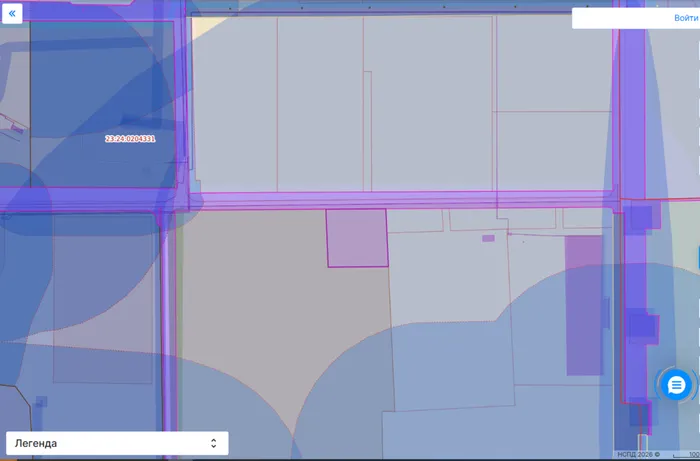Expand the Легенда legend panel

click(x=117, y=443)
